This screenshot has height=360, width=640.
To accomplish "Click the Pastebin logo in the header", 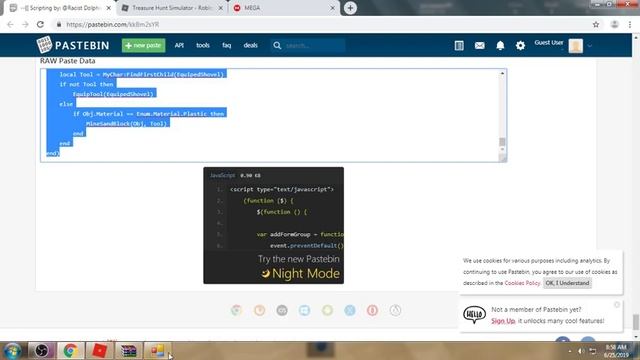I will tap(73, 45).
